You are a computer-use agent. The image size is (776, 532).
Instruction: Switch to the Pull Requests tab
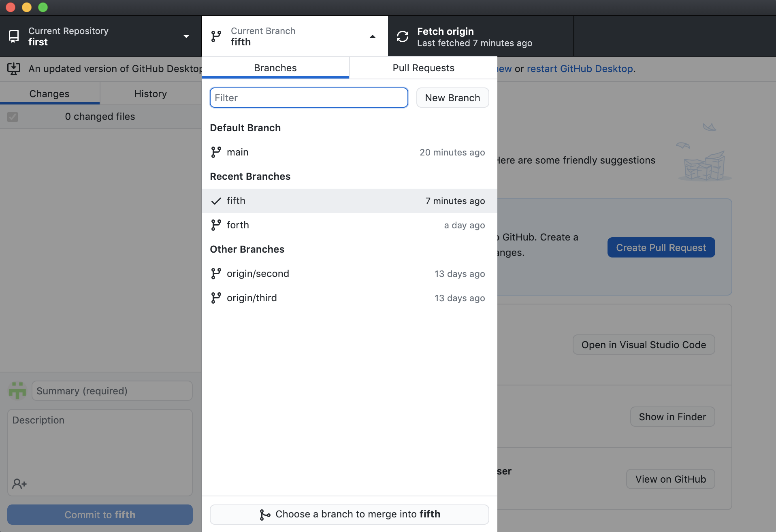click(423, 68)
